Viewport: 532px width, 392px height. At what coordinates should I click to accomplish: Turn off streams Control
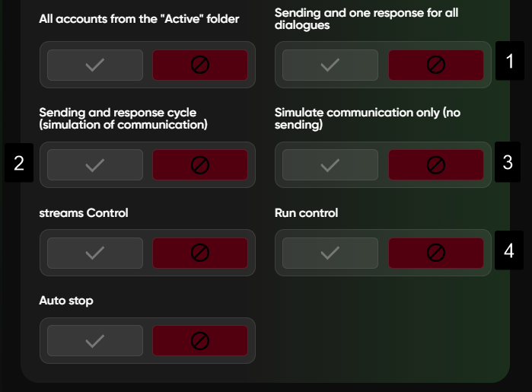click(200, 253)
